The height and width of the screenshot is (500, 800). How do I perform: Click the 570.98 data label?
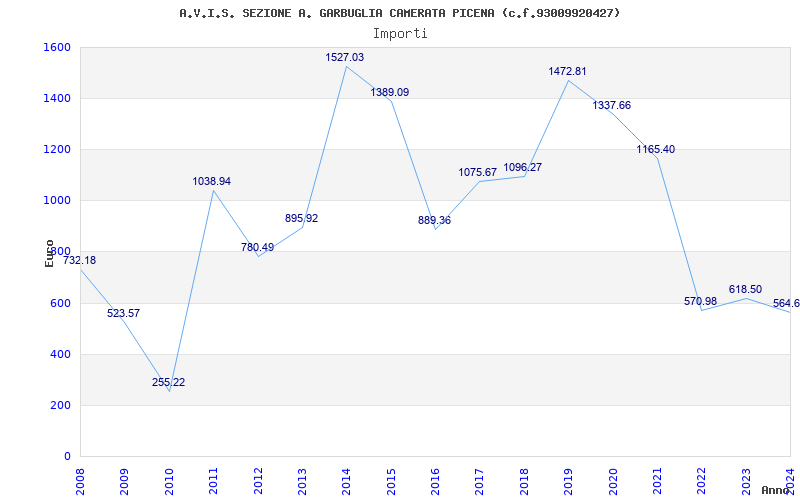[701, 302]
